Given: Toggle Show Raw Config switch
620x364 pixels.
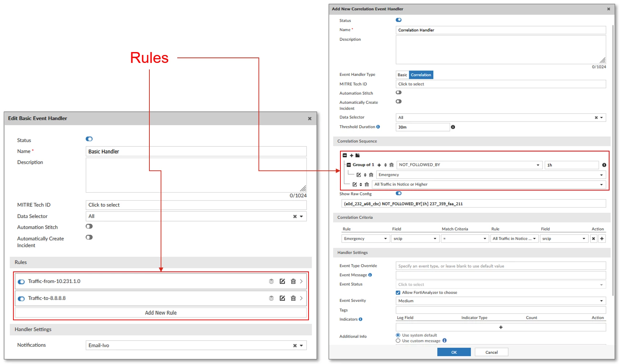Looking at the screenshot, I should [x=399, y=193].
